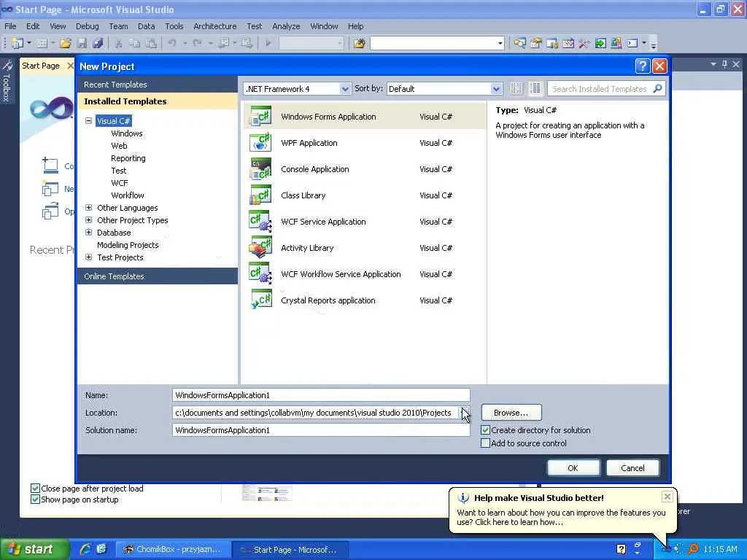The height and width of the screenshot is (560, 747).
Task: Open the Tools menu
Action: pyautogui.click(x=174, y=26)
